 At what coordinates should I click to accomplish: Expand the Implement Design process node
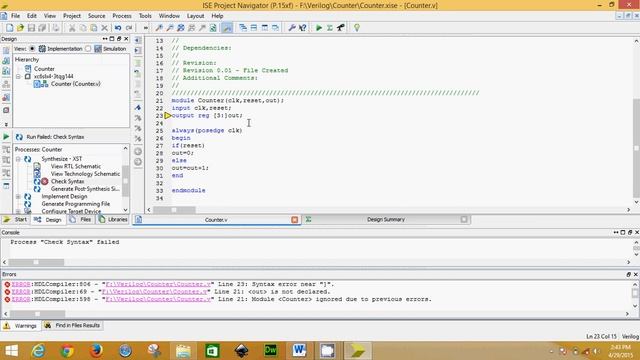(x=18, y=196)
